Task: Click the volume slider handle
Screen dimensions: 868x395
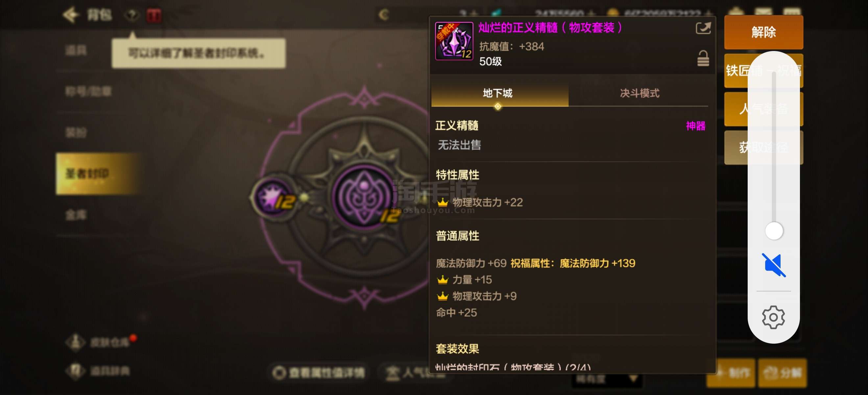Action: [774, 231]
